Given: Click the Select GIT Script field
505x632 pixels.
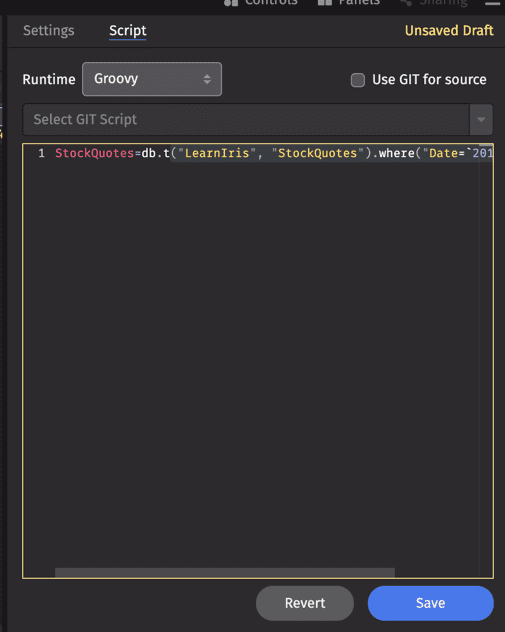Looking at the screenshot, I should (246, 120).
